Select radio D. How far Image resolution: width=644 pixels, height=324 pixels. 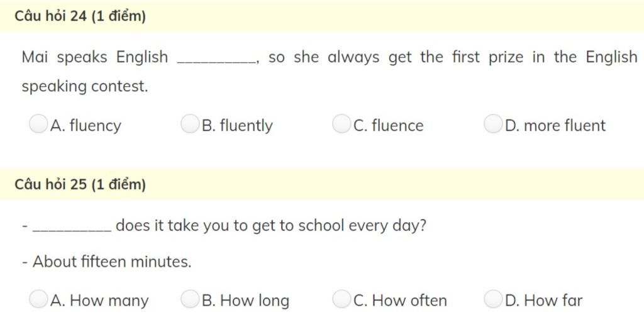tap(492, 299)
